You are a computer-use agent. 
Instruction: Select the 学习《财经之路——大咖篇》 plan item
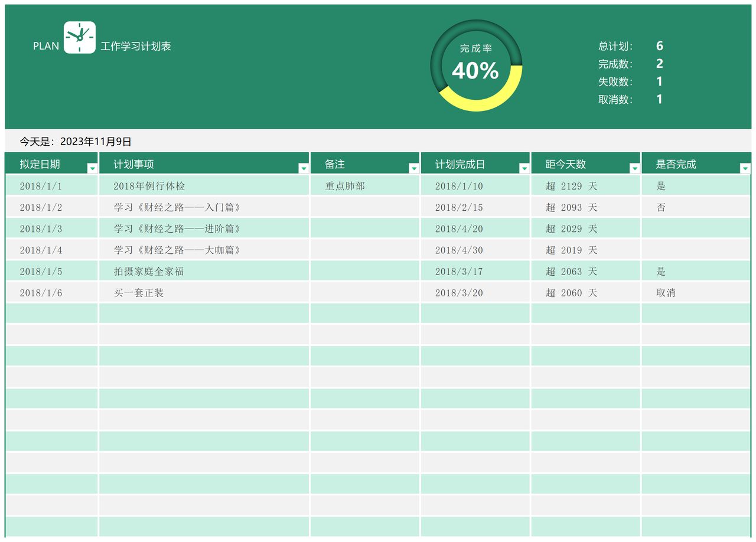(x=177, y=250)
